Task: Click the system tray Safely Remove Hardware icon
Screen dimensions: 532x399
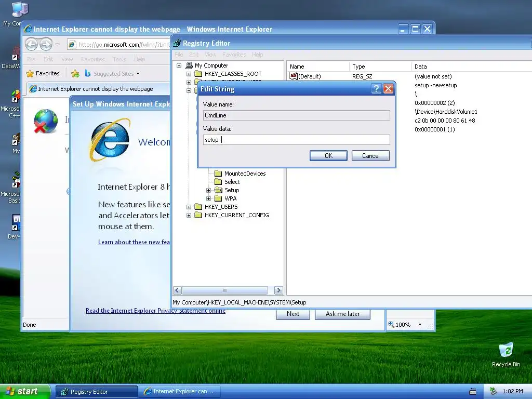Action: (494, 391)
